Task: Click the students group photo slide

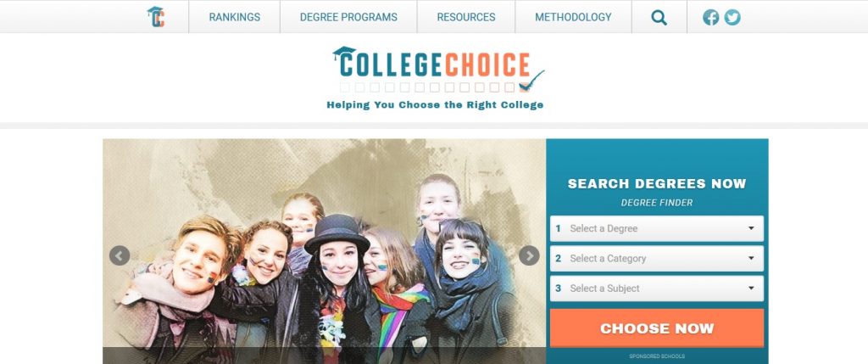Action: click(x=324, y=251)
